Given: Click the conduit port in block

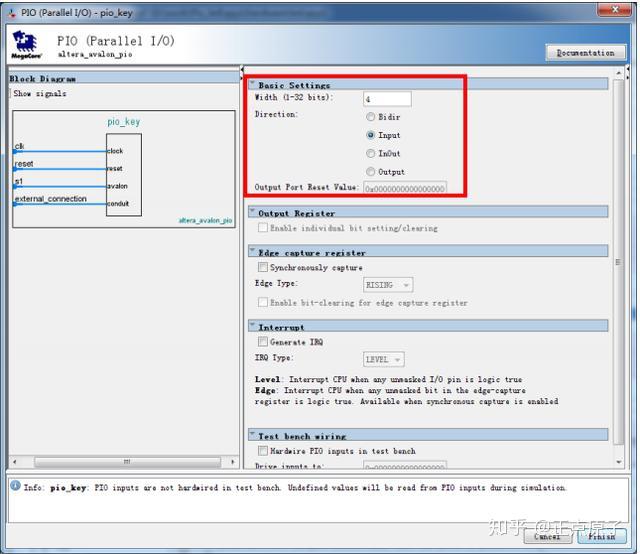Looking at the screenshot, I should click(118, 203).
